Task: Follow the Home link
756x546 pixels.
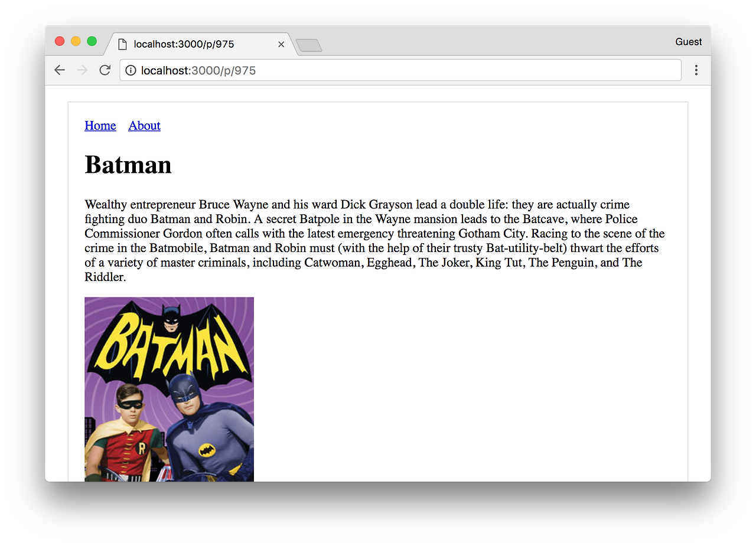Action: coord(100,125)
